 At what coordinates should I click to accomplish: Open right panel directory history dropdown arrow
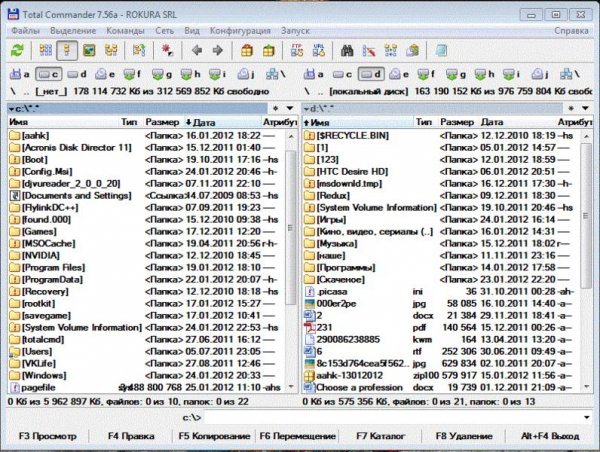click(585, 108)
